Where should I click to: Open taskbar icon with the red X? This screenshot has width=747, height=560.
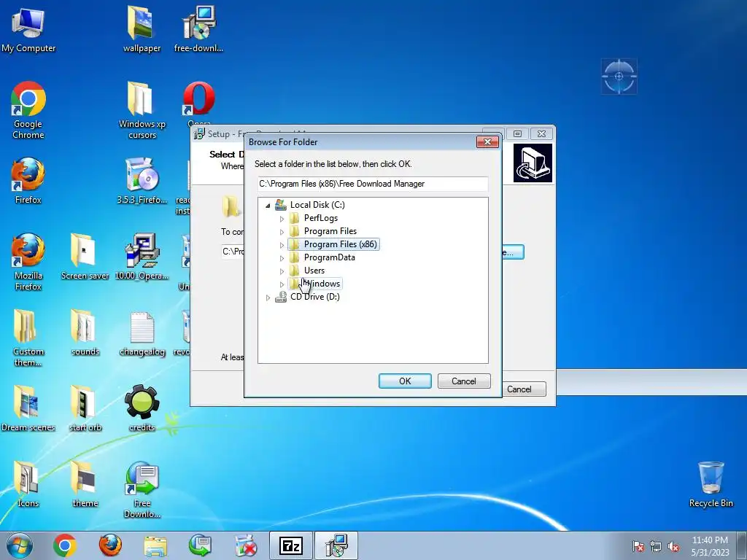[246, 545]
